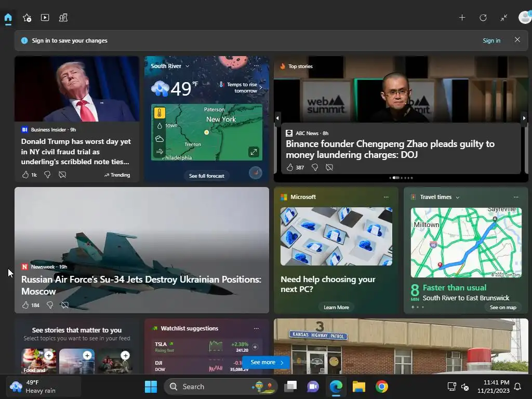Image resolution: width=532 pixels, height=399 pixels.
Task: Add a widget with the plus icon
Action: coord(462,18)
